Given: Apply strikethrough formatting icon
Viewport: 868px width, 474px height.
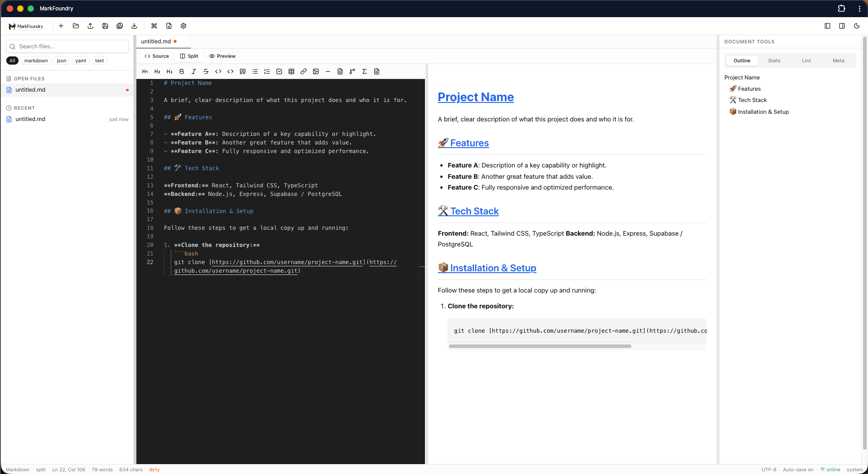Looking at the screenshot, I should click(x=206, y=71).
